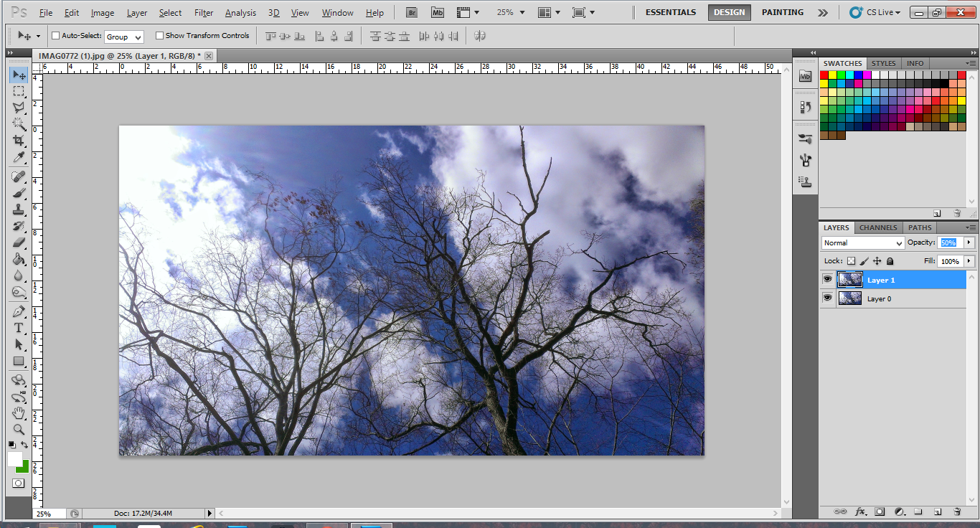The width and height of the screenshot is (980, 528).
Task: Select the Sponge tool
Action: click(19, 292)
